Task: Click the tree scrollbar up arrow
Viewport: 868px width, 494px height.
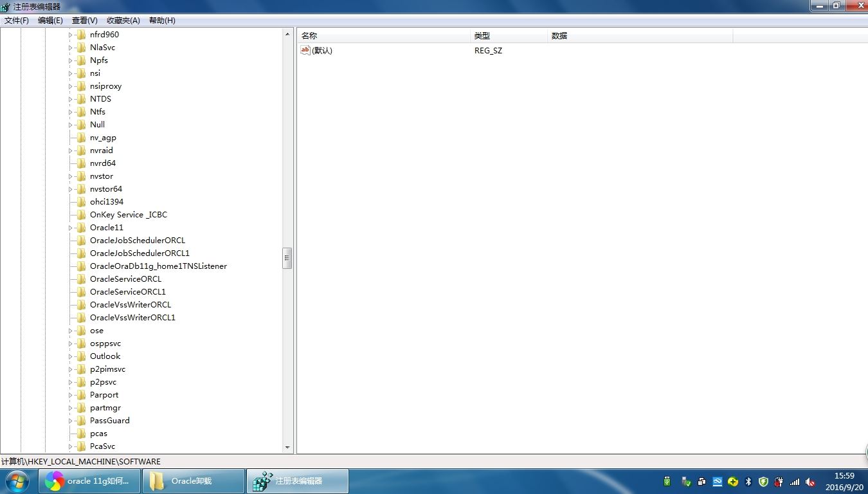Action: click(287, 34)
